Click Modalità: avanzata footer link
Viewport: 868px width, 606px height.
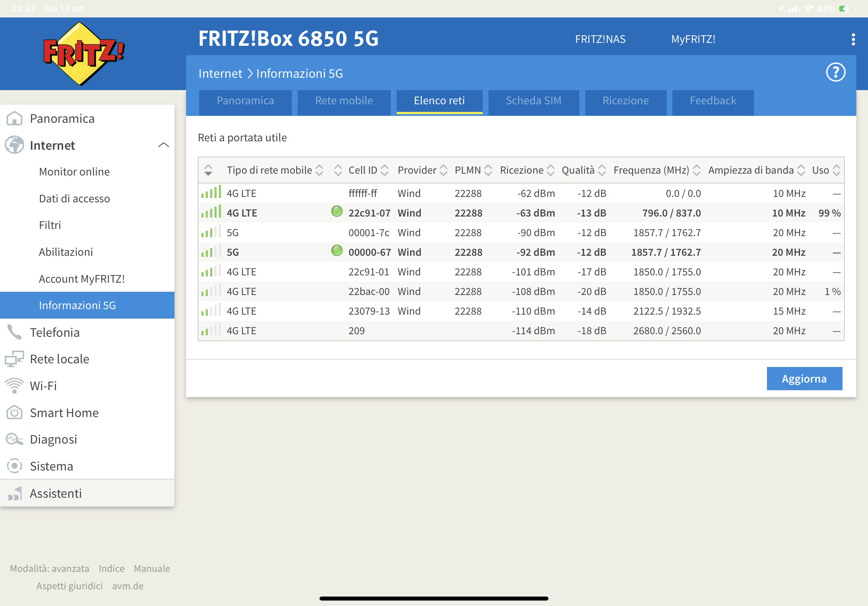(x=49, y=568)
